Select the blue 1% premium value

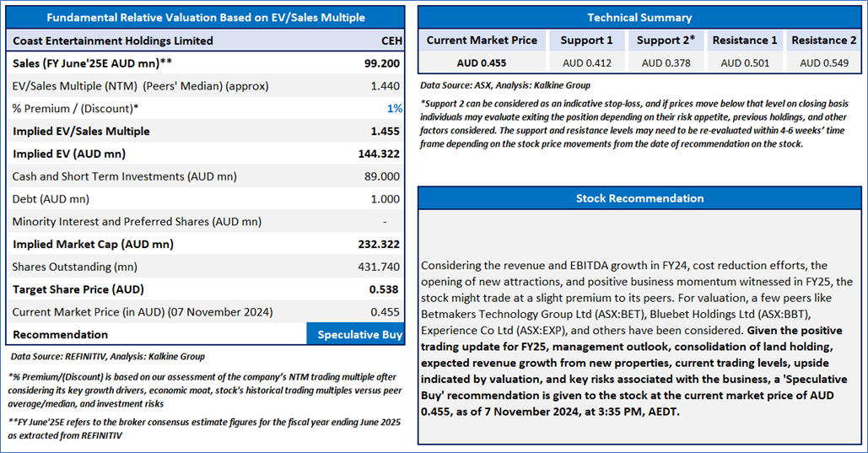395,109
